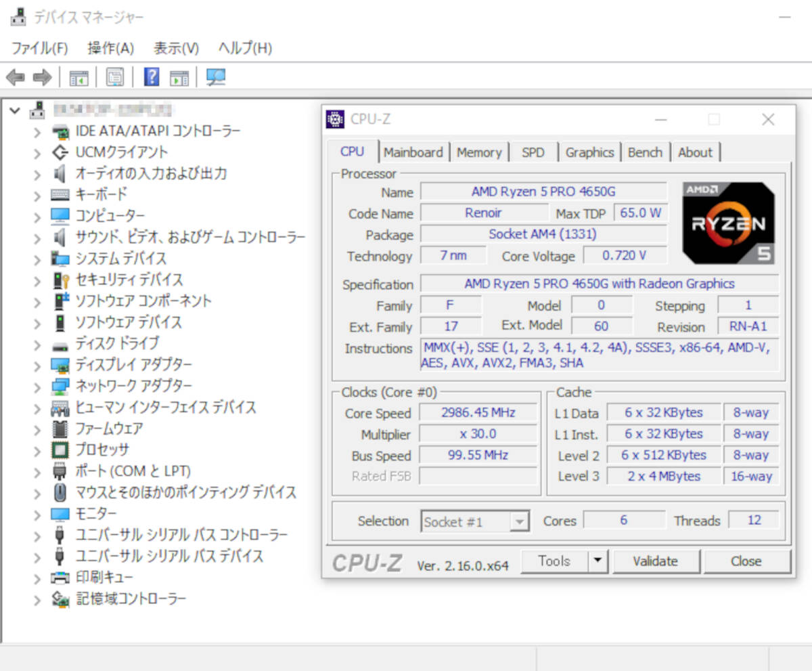Expand the プロセッサ device category

pyautogui.click(x=37, y=450)
